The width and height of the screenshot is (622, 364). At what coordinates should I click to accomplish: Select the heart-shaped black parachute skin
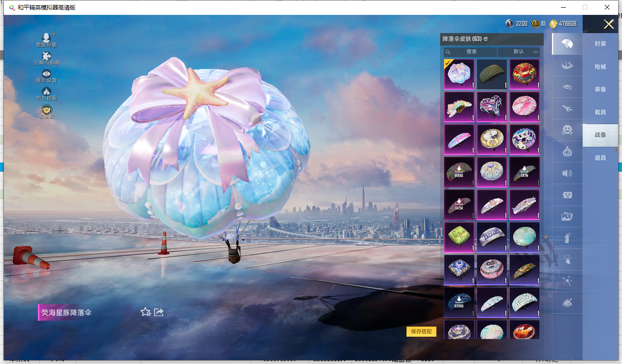(492, 107)
